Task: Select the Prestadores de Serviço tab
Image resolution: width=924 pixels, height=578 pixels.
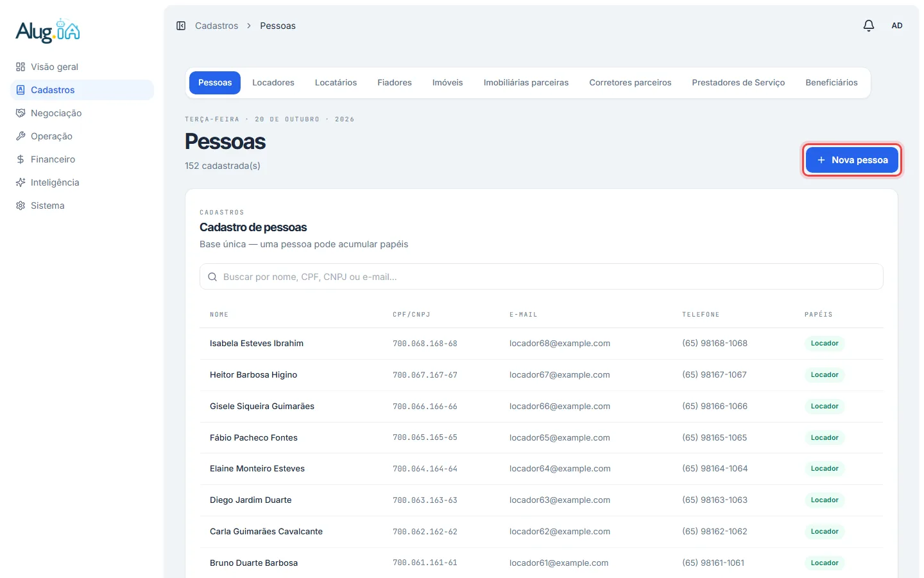Action: (x=739, y=83)
